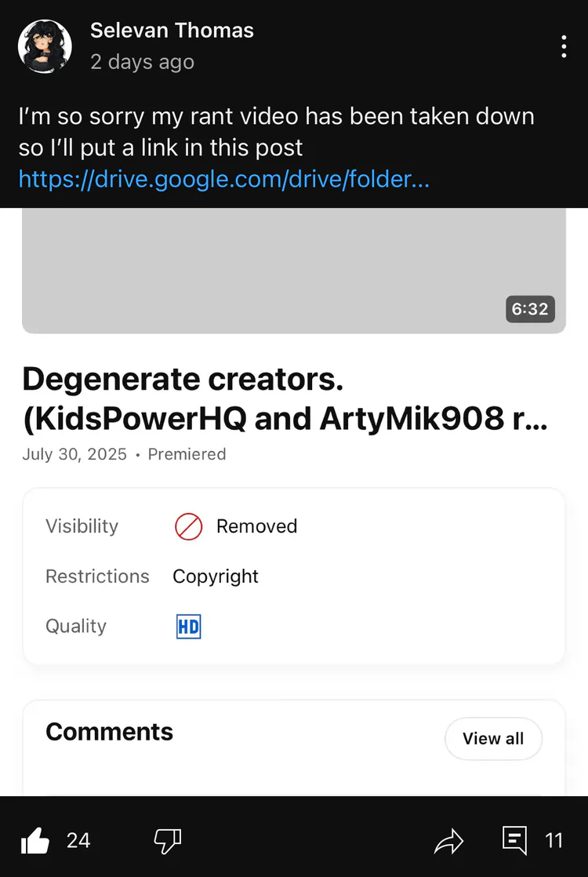Share the post using arrow icon

pos(449,841)
